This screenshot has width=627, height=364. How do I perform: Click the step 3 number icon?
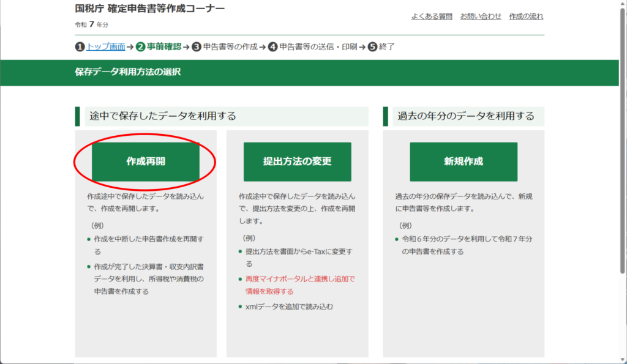[197, 46]
